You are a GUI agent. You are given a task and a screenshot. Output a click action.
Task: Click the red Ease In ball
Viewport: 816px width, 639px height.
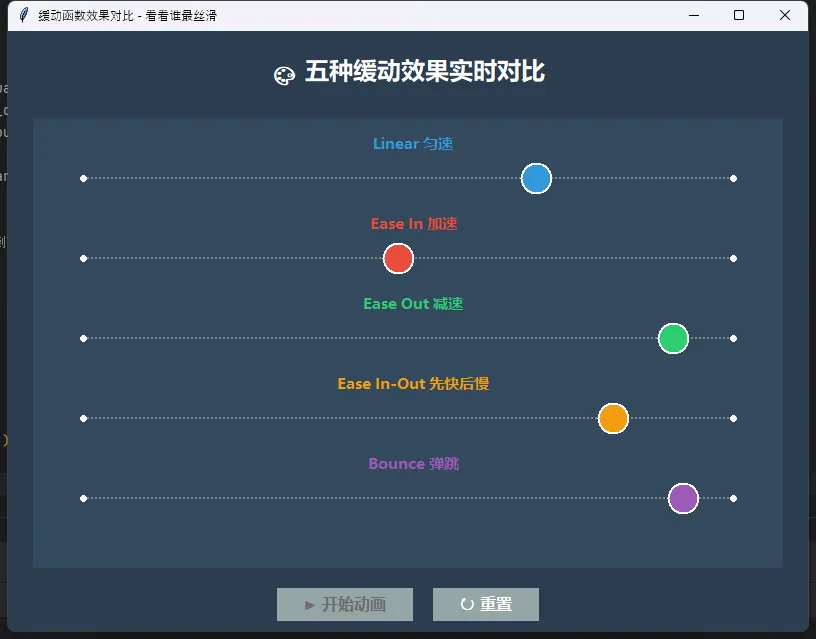[x=398, y=259]
